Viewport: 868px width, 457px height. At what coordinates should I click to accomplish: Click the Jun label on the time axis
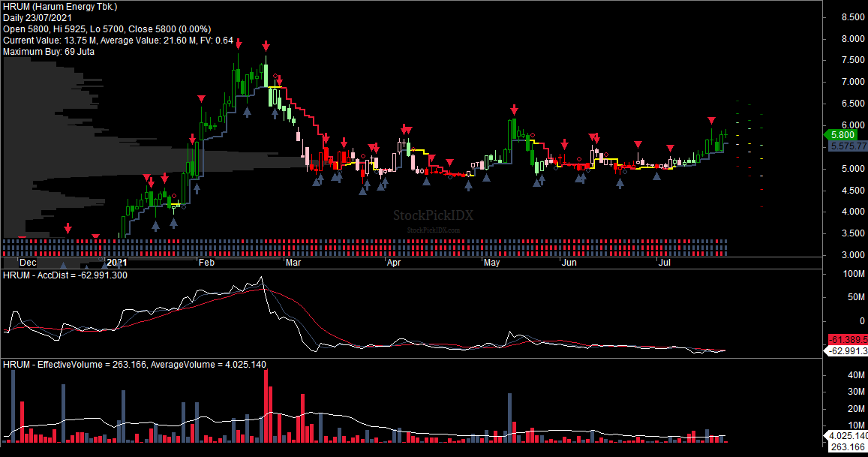coord(569,263)
